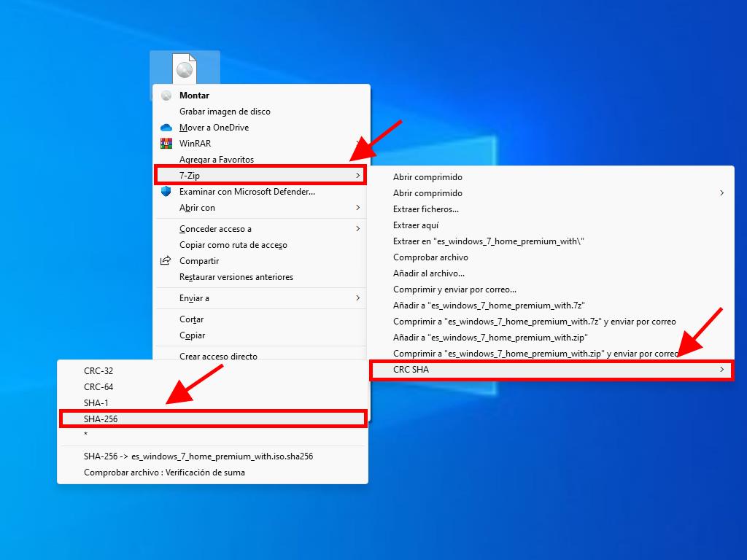
Task: Open the Enviar a entry
Action: coord(261,298)
